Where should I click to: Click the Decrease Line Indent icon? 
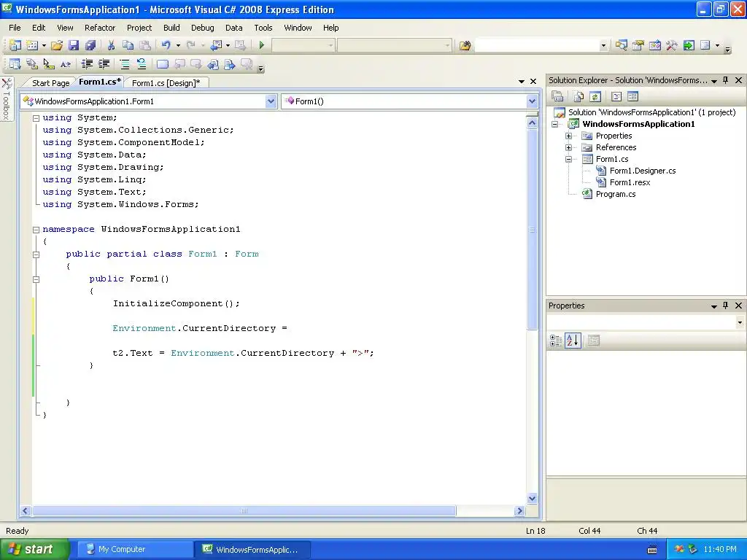coord(87,64)
